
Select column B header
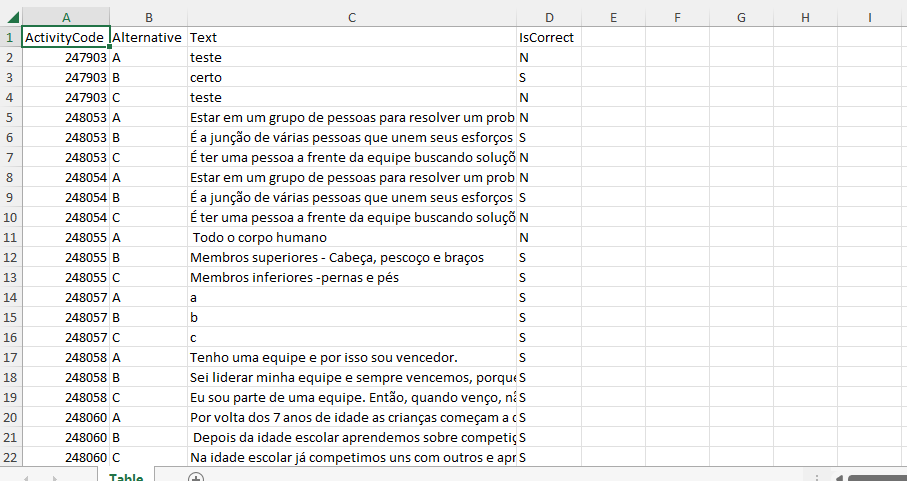pos(149,17)
